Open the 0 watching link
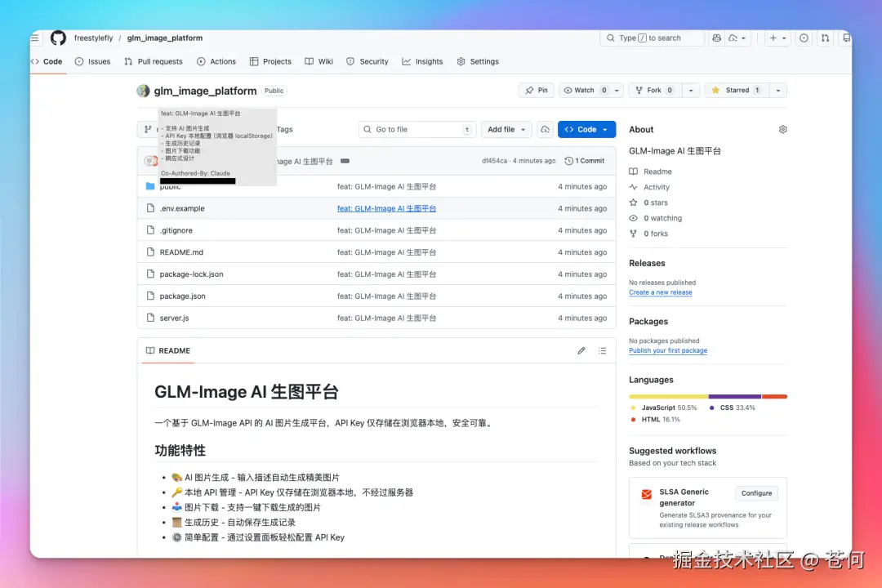The image size is (882, 588). click(662, 218)
